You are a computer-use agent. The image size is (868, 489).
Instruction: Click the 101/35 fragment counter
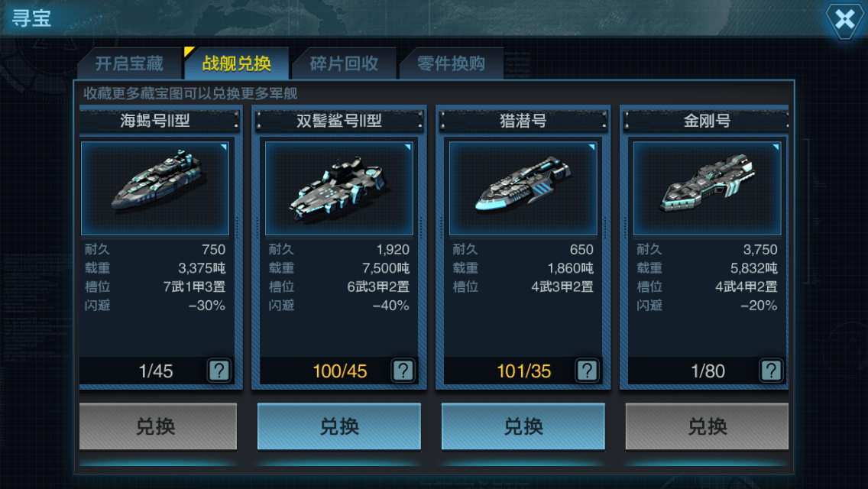pyautogui.click(x=523, y=371)
